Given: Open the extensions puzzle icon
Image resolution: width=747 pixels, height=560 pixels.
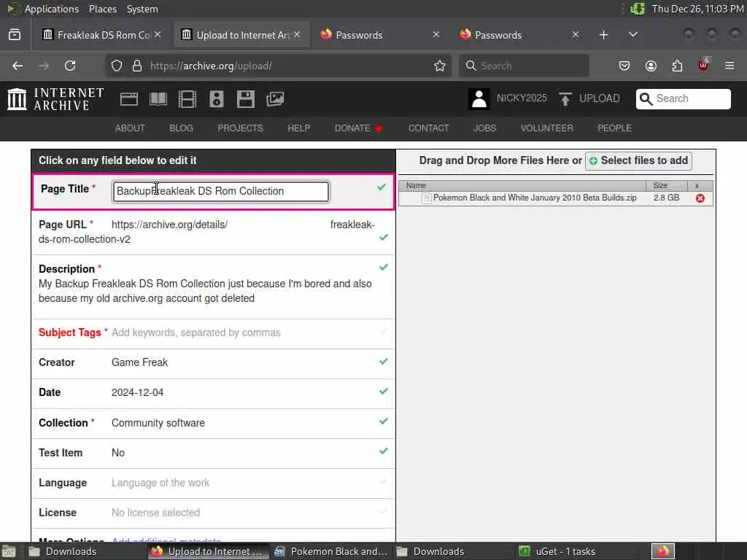Looking at the screenshot, I should (677, 66).
